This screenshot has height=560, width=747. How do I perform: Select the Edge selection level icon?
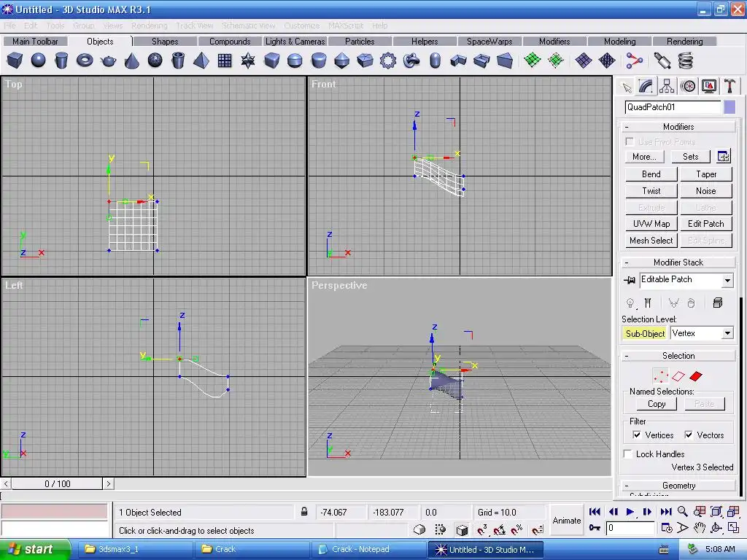678,376
